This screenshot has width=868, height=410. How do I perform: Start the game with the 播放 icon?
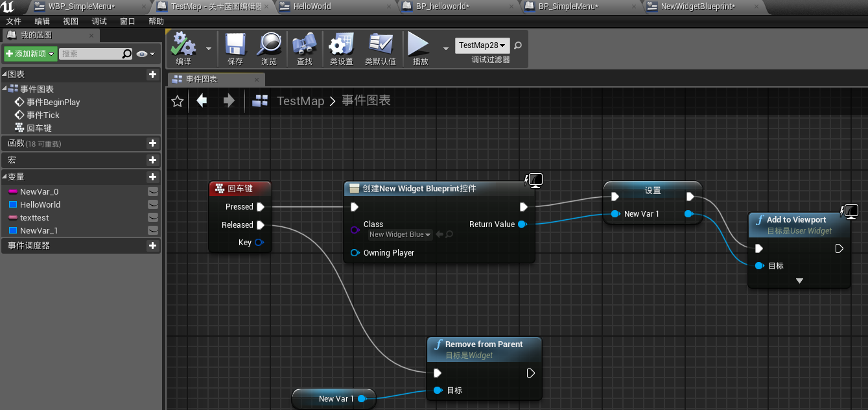(418, 45)
